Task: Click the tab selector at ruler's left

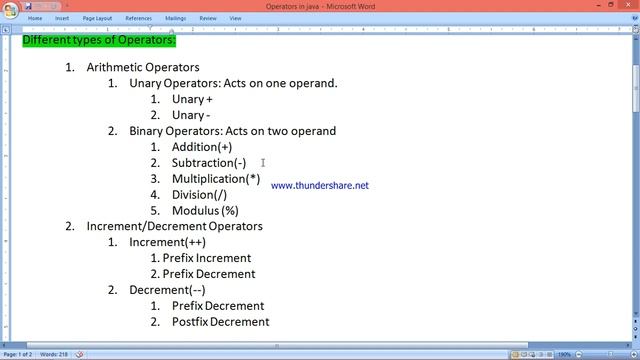Action: tap(6, 29)
